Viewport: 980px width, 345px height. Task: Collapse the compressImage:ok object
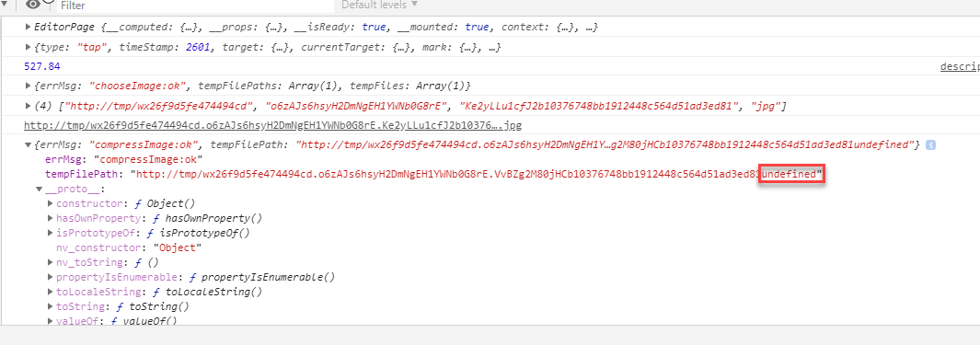coord(28,144)
